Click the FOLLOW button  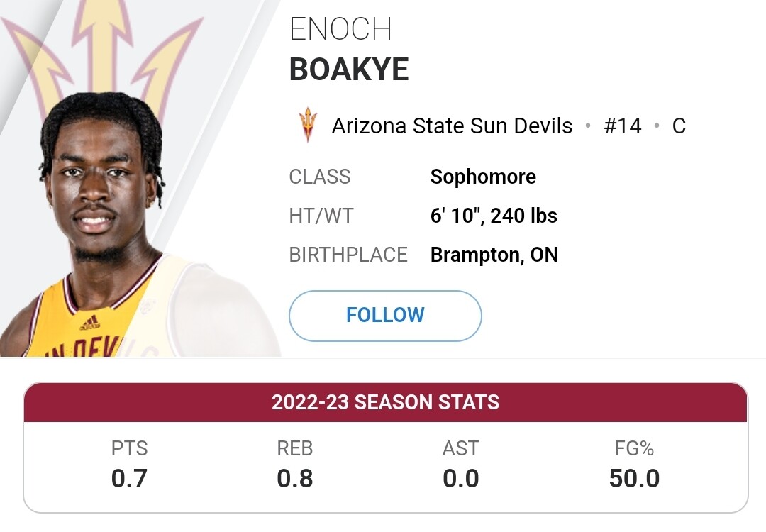pos(385,316)
